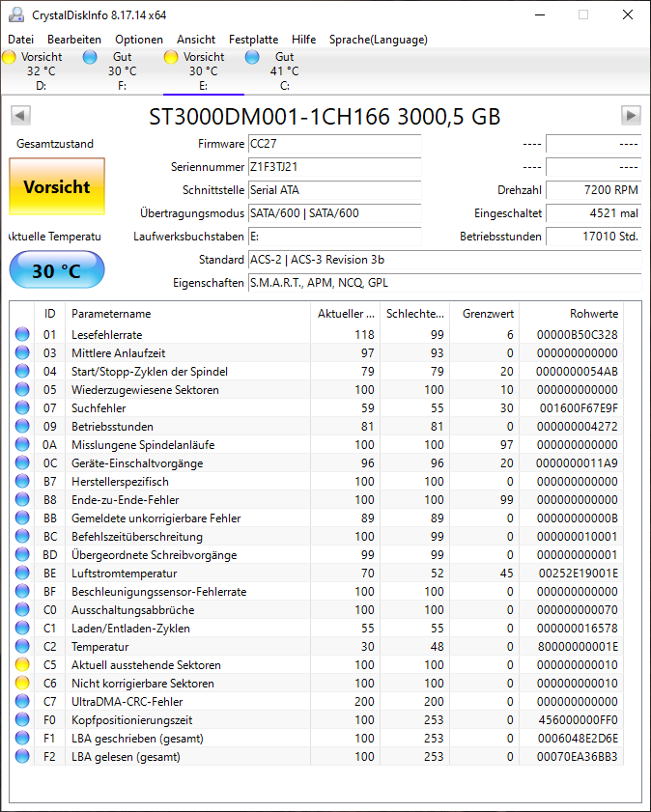Image resolution: width=651 pixels, height=812 pixels.
Task: Click the Parametername column header
Action: pyautogui.click(x=187, y=314)
